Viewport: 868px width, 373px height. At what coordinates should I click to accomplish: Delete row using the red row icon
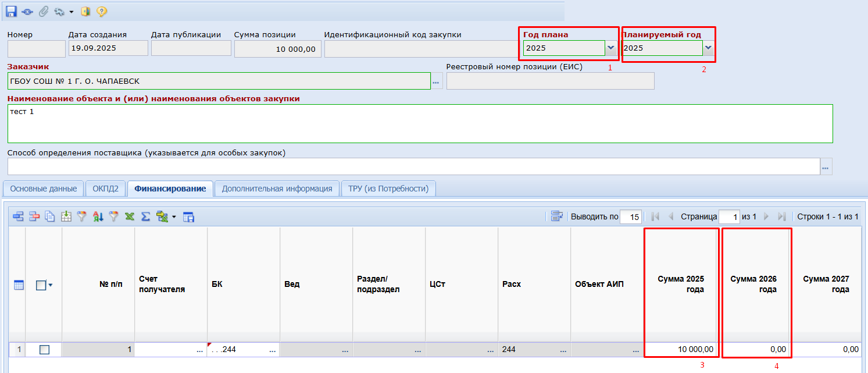[x=34, y=216]
